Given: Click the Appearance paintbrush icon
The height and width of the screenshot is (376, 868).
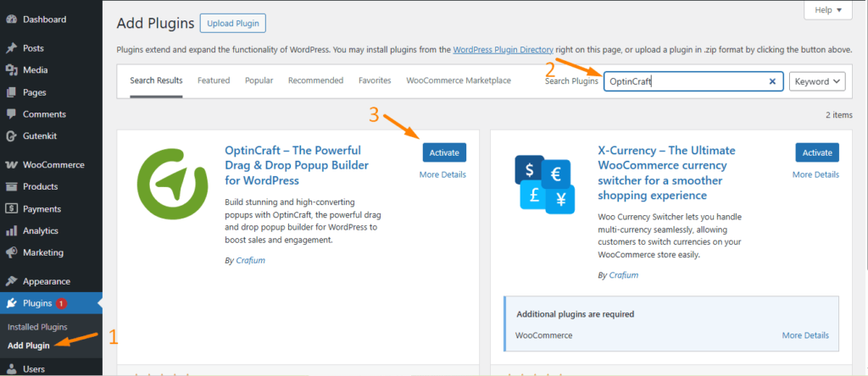Looking at the screenshot, I should [11, 281].
